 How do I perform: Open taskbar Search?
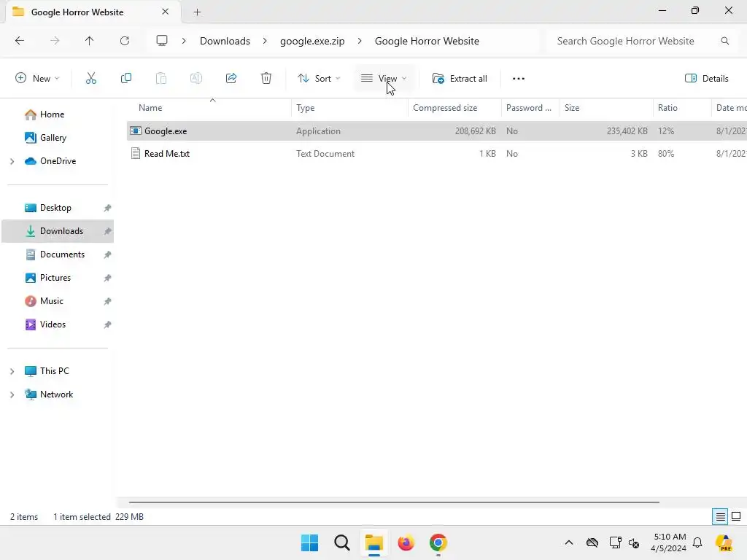point(342,542)
